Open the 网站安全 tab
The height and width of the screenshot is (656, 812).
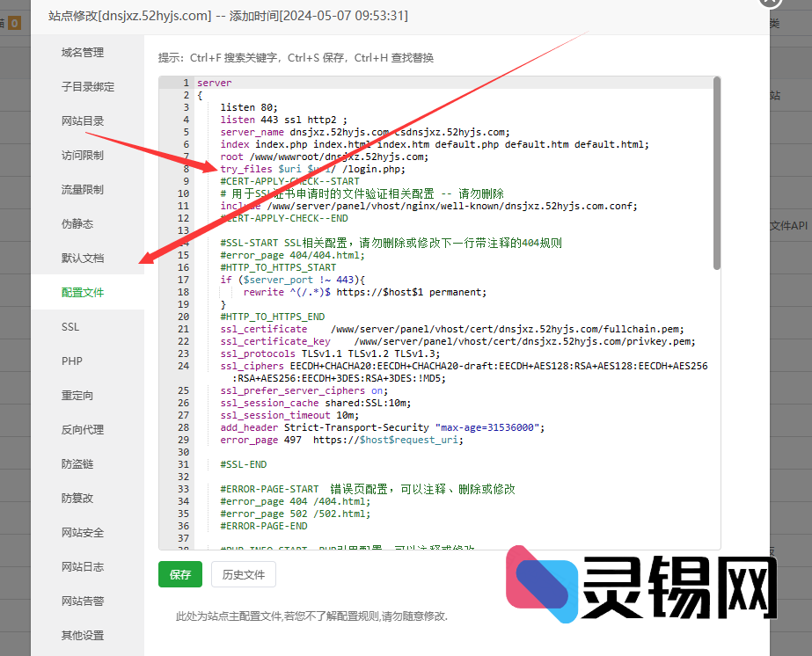click(x=83, y=532)
